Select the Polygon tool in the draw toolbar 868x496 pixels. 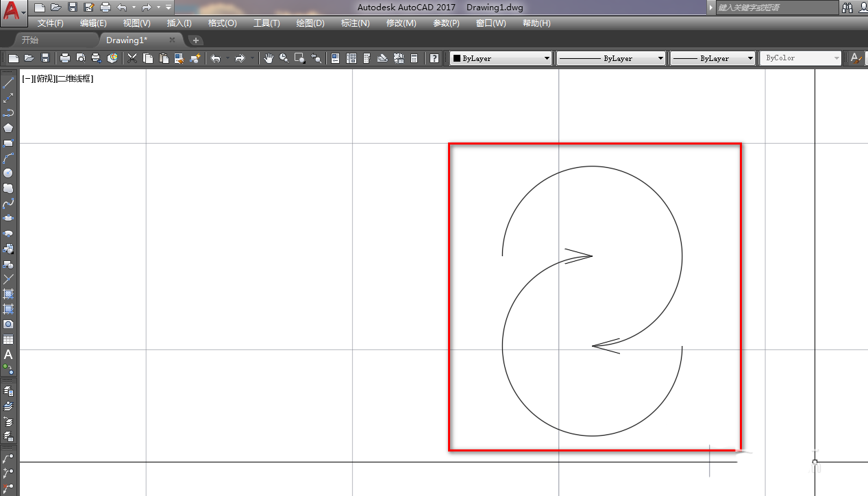[8, 128]
